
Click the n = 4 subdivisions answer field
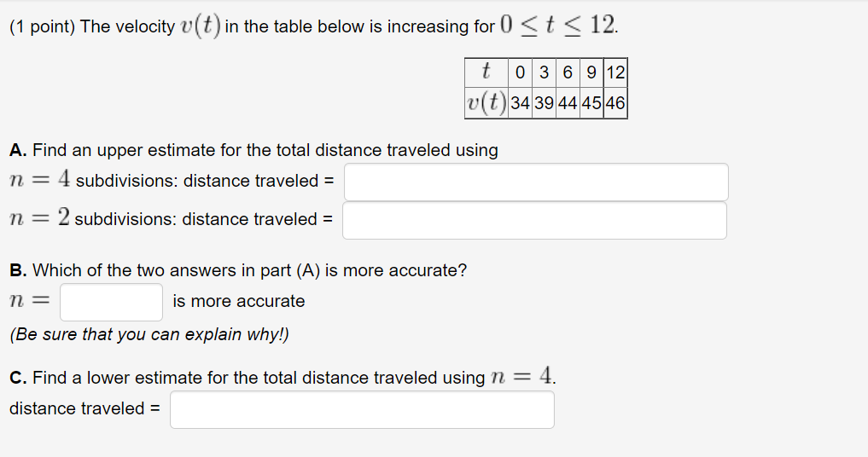[536, 182]
